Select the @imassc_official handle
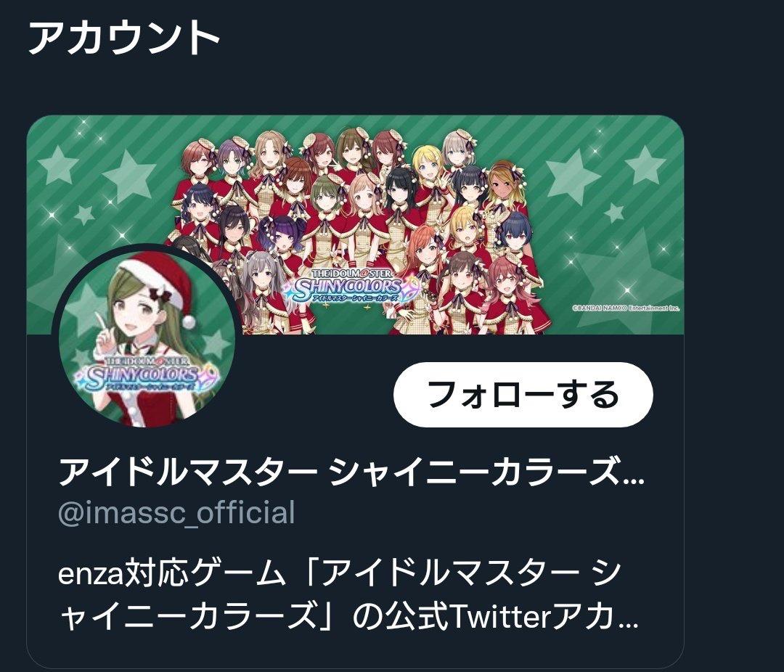This screenshot has width=784, height=672. [x=176, y=514]
